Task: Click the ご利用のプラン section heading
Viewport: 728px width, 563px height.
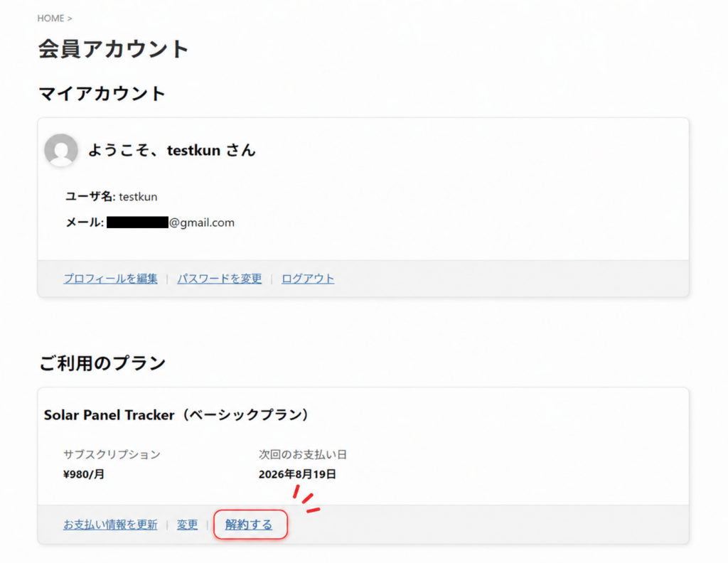Action: point(102,363)
